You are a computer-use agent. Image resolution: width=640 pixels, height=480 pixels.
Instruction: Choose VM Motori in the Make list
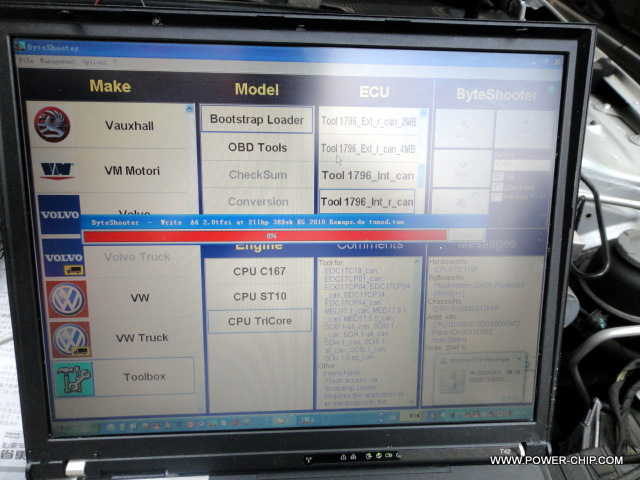click(x=132, y=171)
